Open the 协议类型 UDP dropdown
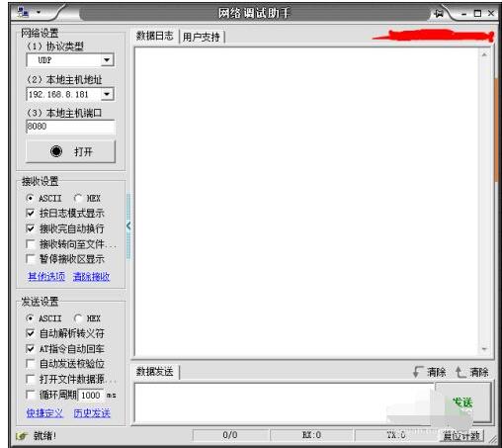 point(70,60)
